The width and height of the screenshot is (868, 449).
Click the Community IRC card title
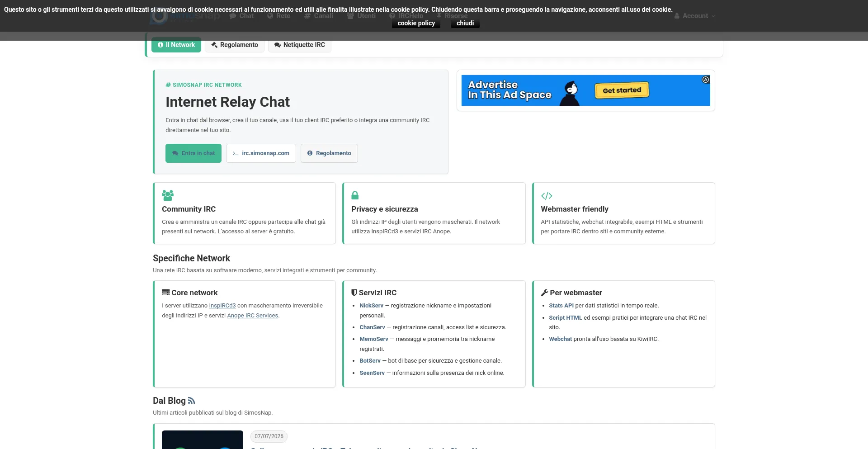pos(189,209)
